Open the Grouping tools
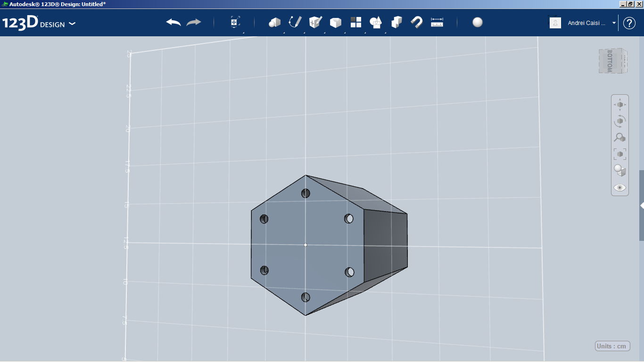Screen dimensions: 644x362 coord(376,23)
